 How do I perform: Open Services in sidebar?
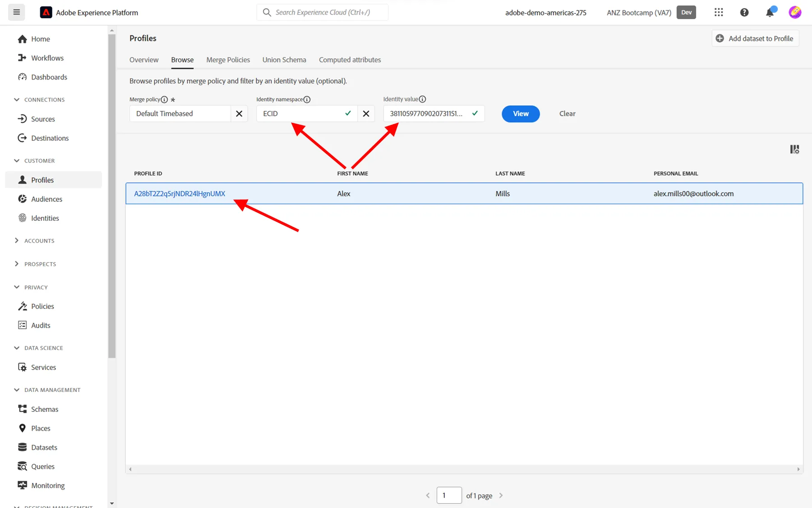(x=43, y=367)
